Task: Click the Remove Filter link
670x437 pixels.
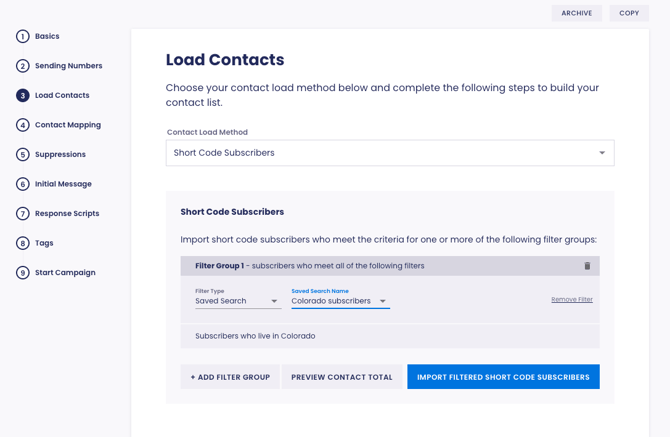Action: [x=572, y=300]
